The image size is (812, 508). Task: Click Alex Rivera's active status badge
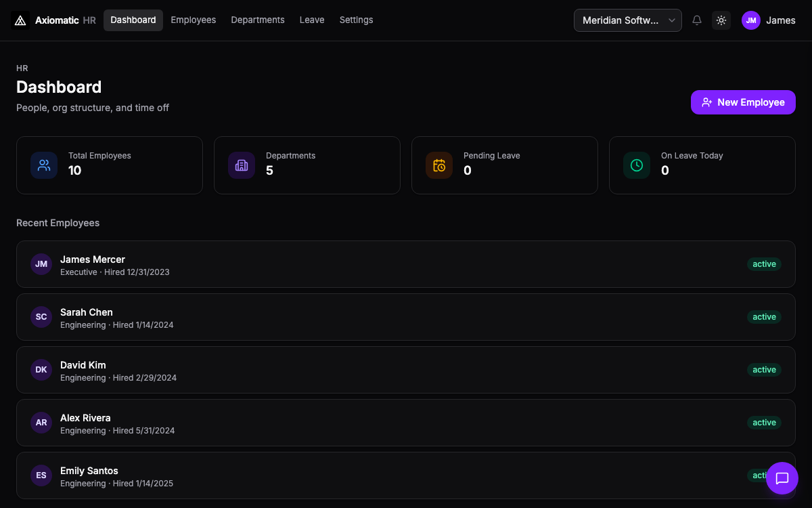(x=764, y=423)
